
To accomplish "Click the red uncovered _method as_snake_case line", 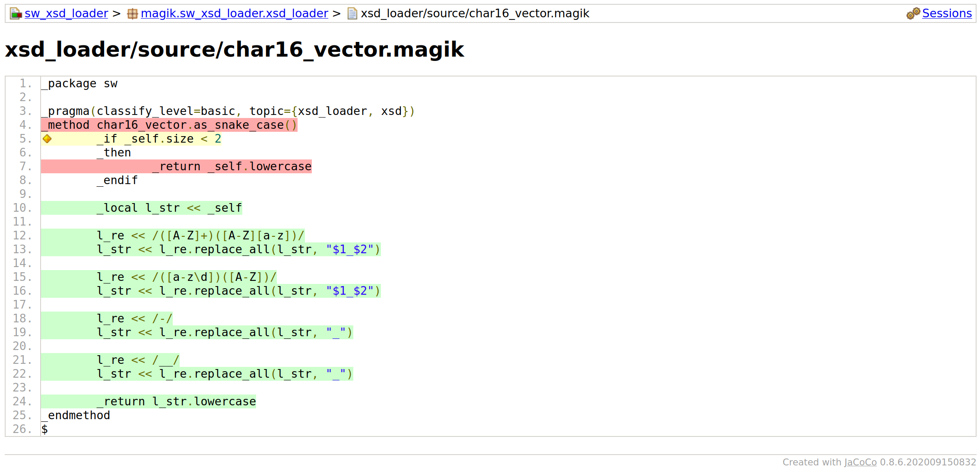I will click(169, 125).
